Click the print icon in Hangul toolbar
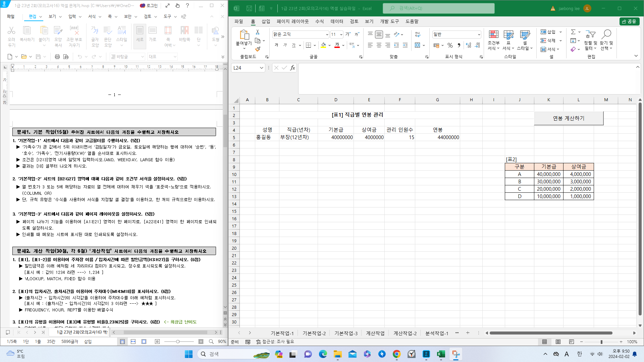 (57, 57)
